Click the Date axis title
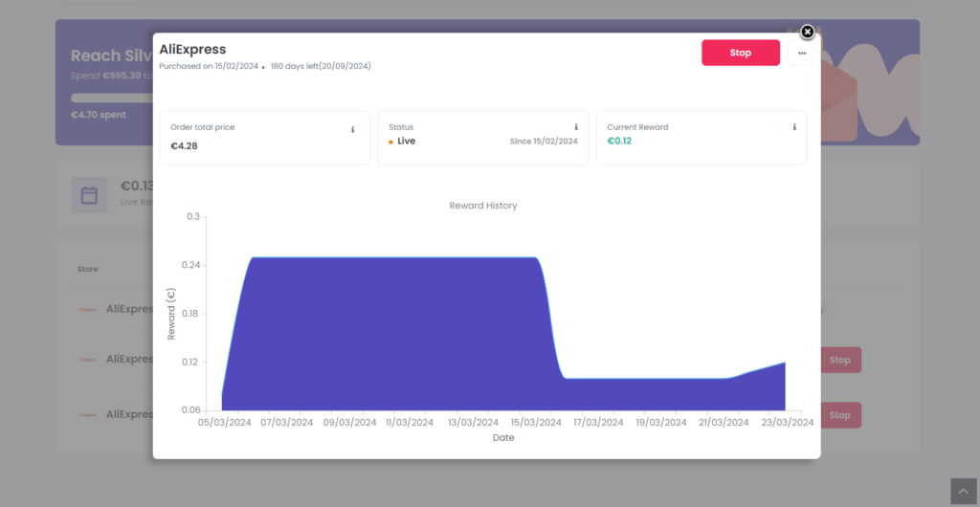Screen dimensions: 980x507 click(x=503, y=438)
